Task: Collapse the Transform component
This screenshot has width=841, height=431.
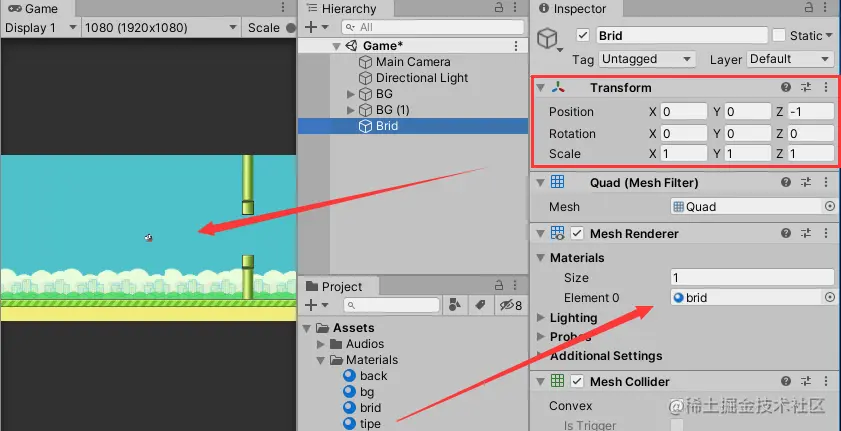Action: (x=541, y=88)
